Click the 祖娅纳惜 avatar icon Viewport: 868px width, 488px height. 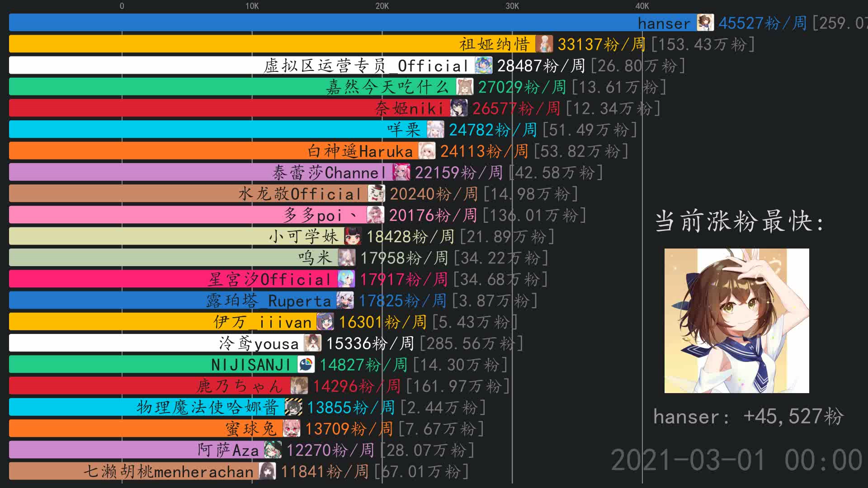point(544,44)
